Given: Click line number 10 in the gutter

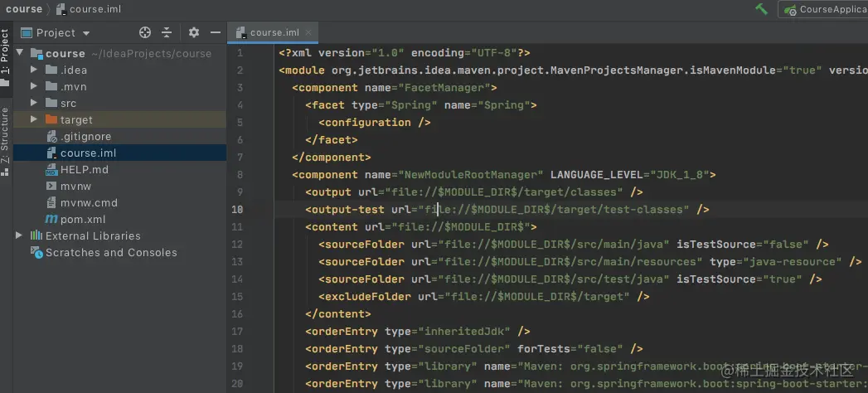Looking at the screenshot, I should [237, 209].
